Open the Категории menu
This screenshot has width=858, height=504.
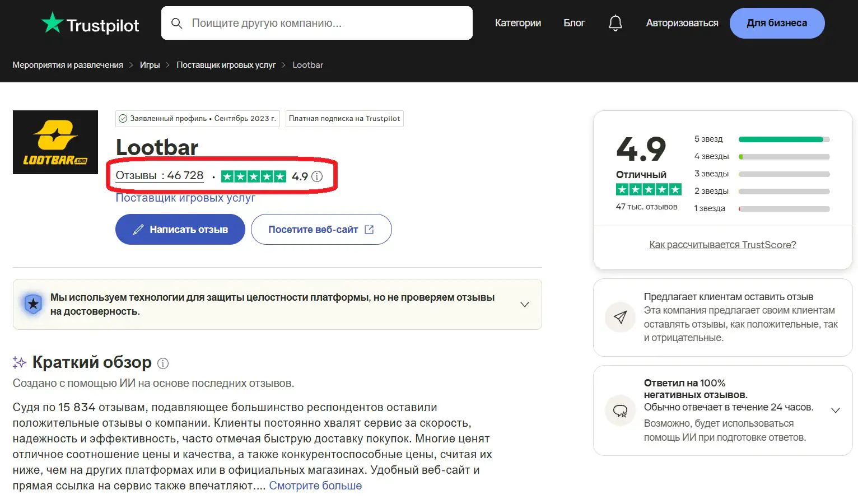tap(518, 23)
